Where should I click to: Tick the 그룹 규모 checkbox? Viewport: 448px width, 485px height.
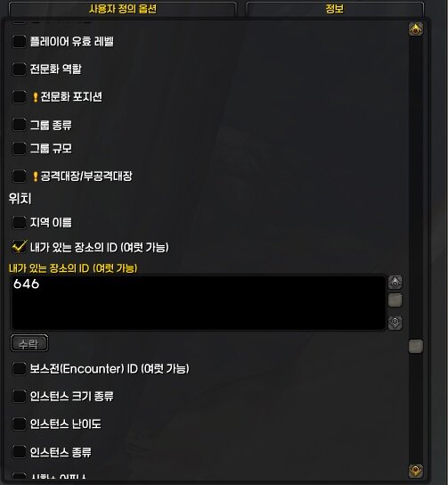click(20, 149)
